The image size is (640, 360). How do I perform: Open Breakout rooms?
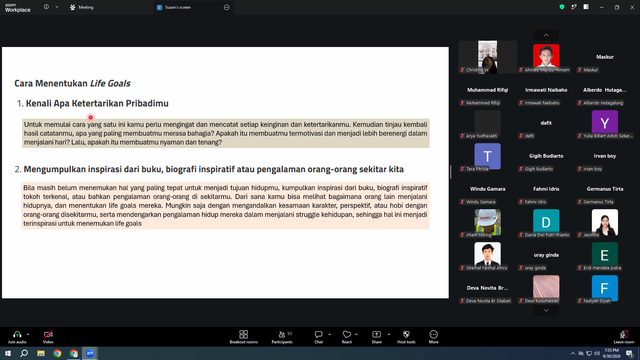(x=244, y=337)
